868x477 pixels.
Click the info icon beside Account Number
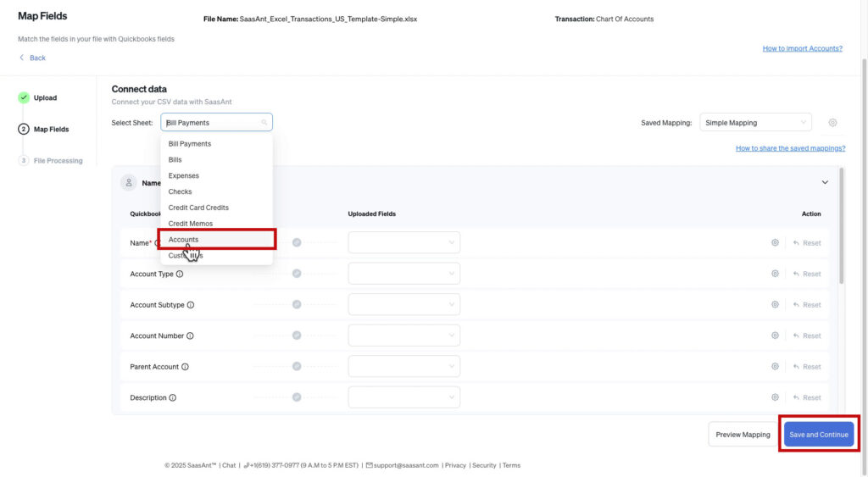click(190, 336)
